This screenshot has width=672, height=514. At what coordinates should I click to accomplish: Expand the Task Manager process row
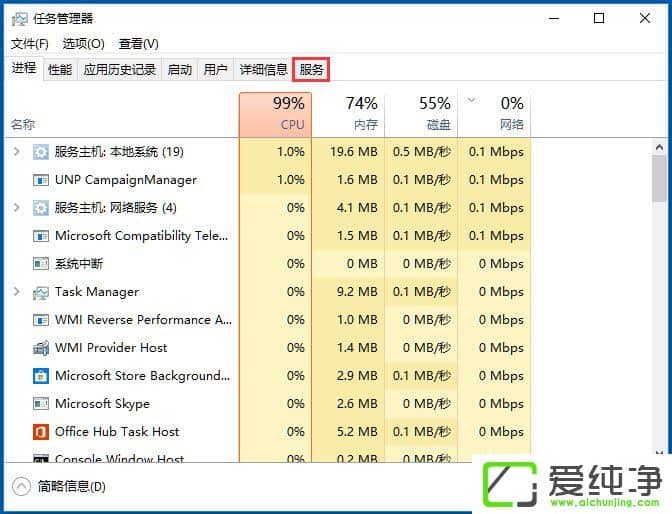pyautogui.click(x=16, y=292)
